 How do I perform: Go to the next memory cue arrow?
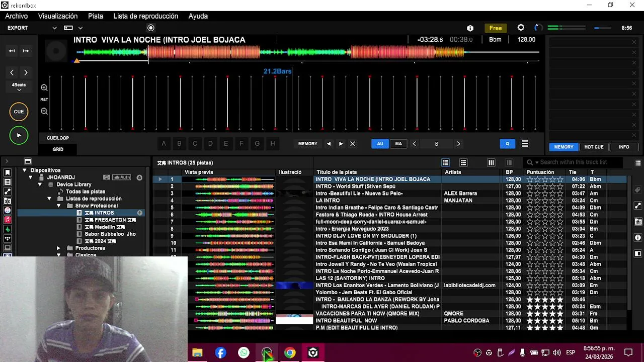[x=341, y=144]
